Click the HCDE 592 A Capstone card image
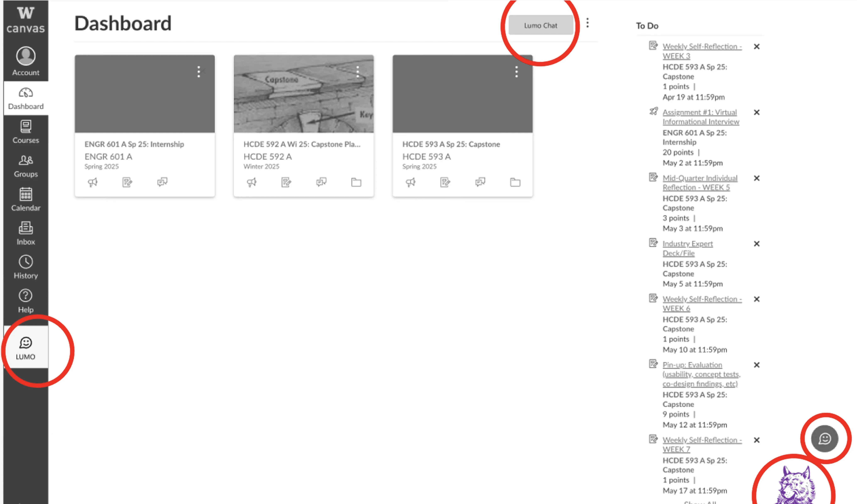Viewport: 857px width, 504px height. click(303, 94)
